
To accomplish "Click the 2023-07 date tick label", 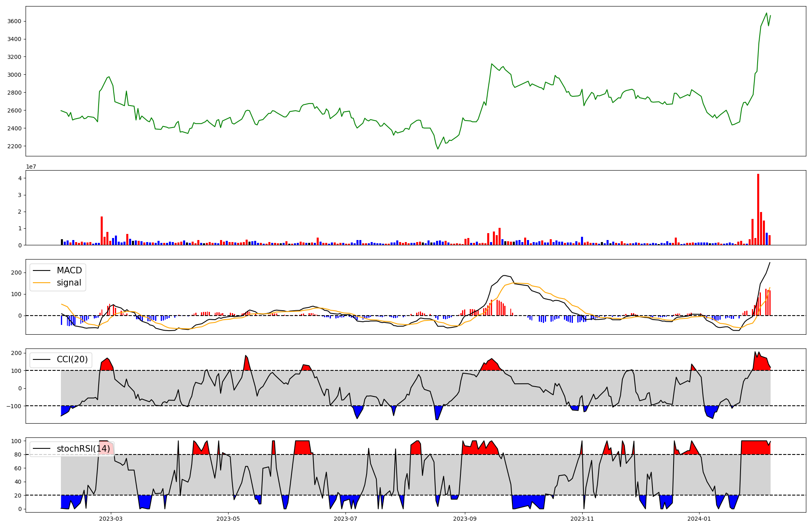I will point(346,518).
